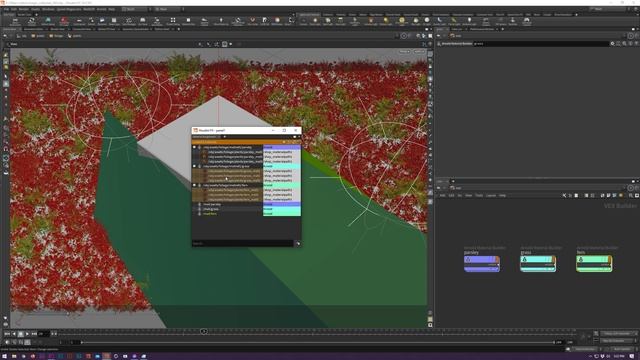The width and height of the screenshot is (640, 360).
Task: Switch to the Scene View pane tab
Action: [9, 29]
